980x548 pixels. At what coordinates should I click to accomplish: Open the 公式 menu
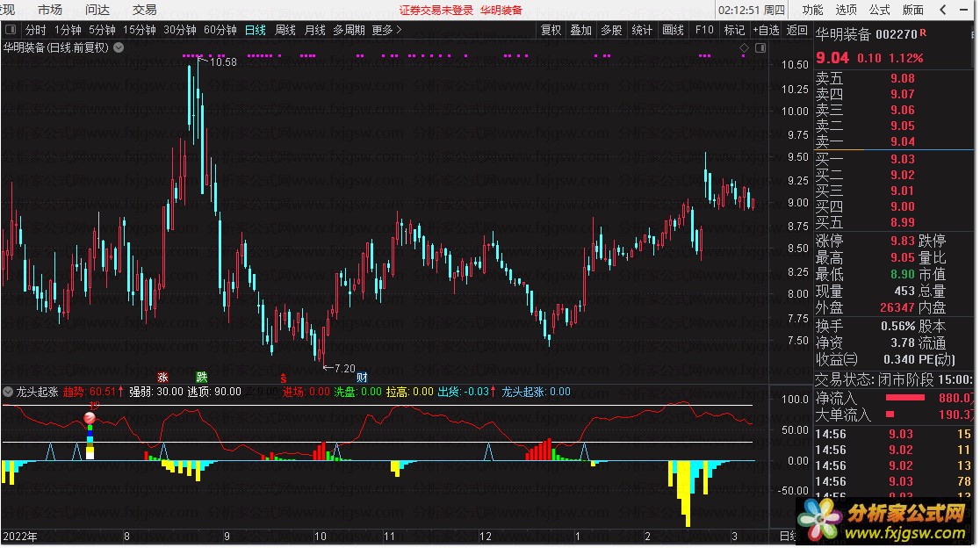[879, 10]
